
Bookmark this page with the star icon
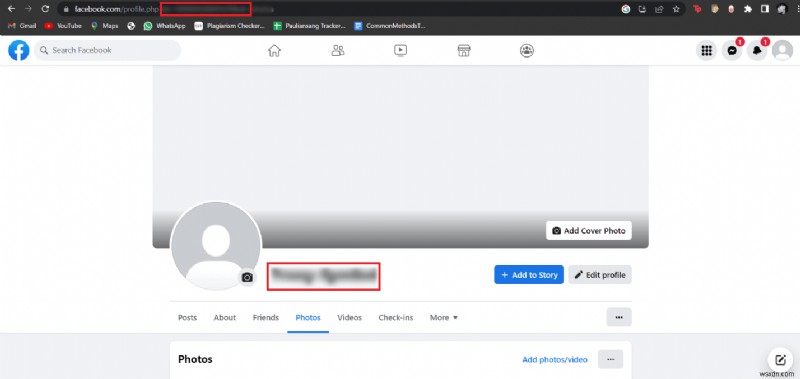click(676, 9)
